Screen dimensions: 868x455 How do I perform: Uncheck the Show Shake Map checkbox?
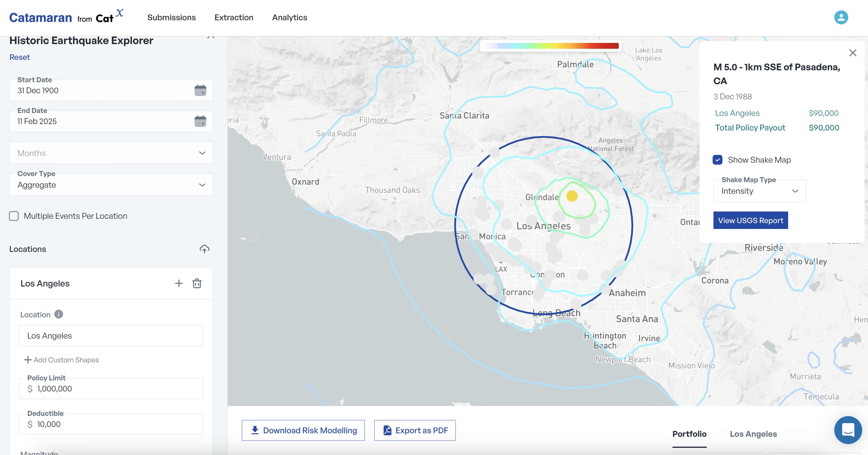pyautogui.click(x=718, y=160)
